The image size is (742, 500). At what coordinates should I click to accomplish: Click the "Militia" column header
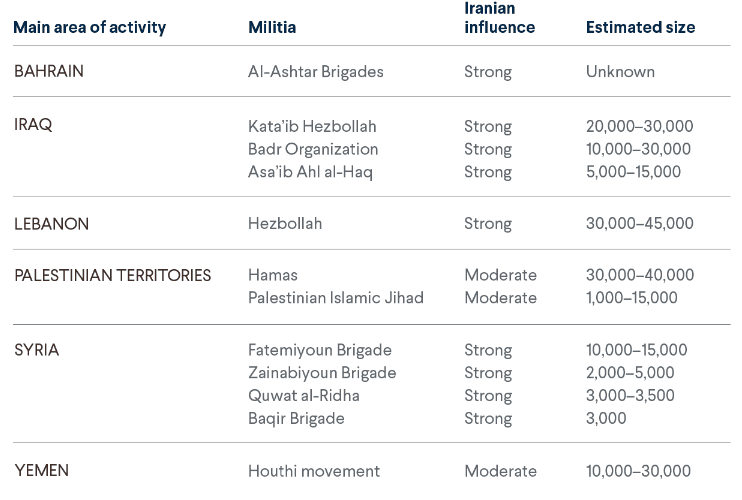pos(272,28)
